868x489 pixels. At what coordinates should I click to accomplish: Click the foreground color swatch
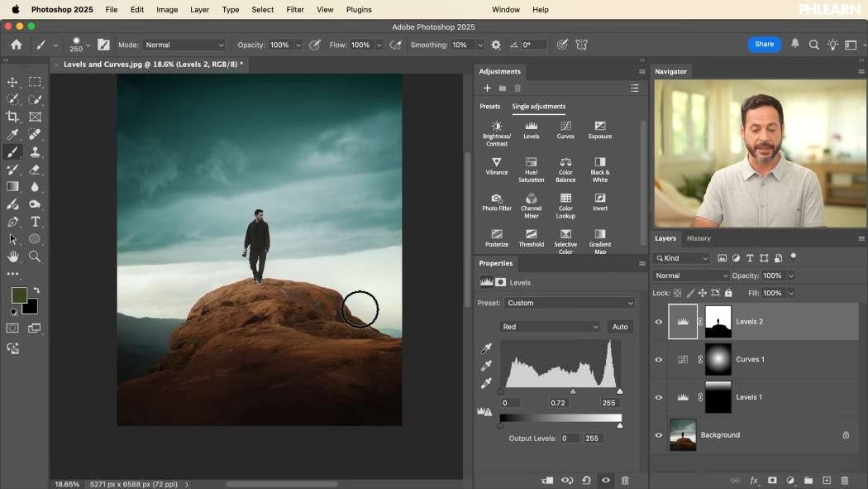coord(19,295)
